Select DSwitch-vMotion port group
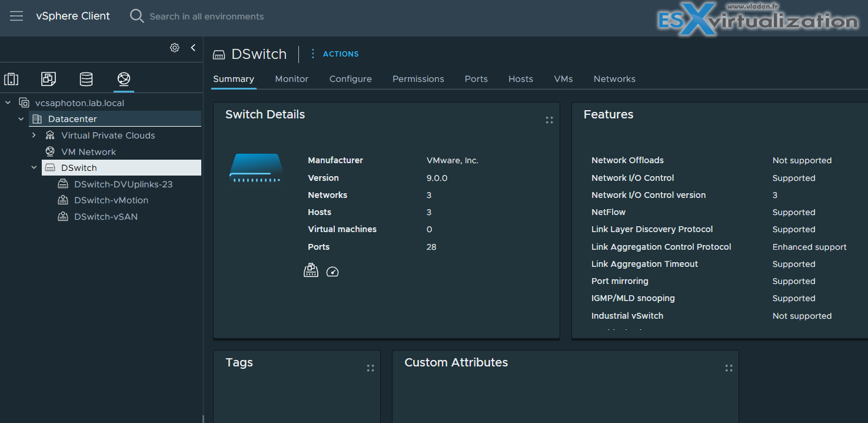 [x=111, y=200]
